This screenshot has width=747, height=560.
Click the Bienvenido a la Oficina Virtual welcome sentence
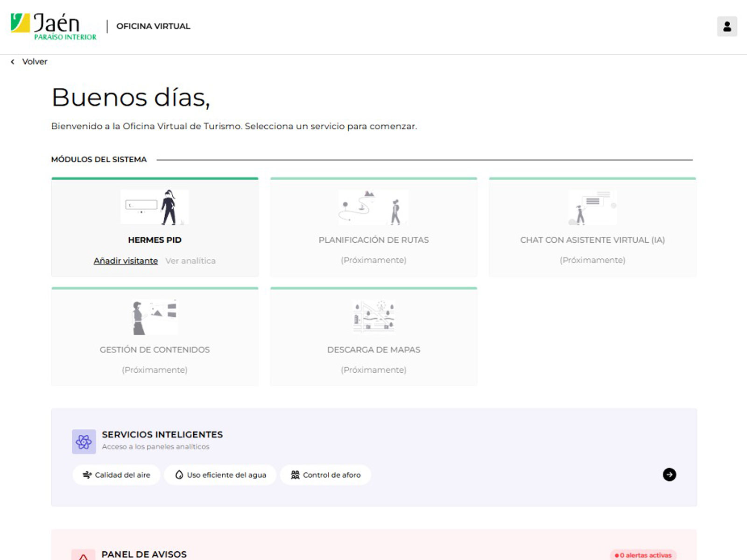click(234, 126)
